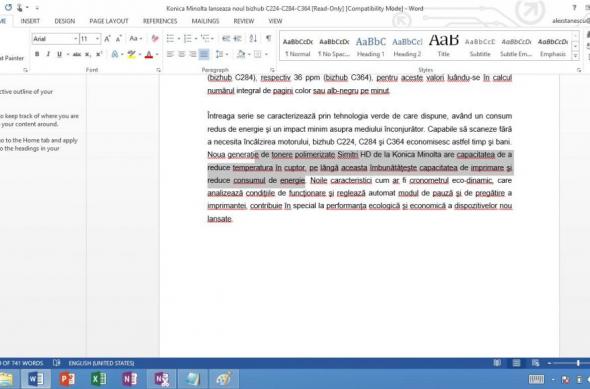Switch to Web Layout view icon
Viewport: 590px width, 389px height.
coord(535,363)
